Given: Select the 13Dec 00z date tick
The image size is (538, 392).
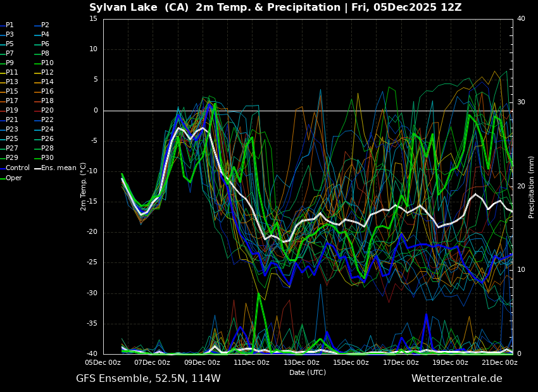Looking at the screenshot, I should point(301,363).
